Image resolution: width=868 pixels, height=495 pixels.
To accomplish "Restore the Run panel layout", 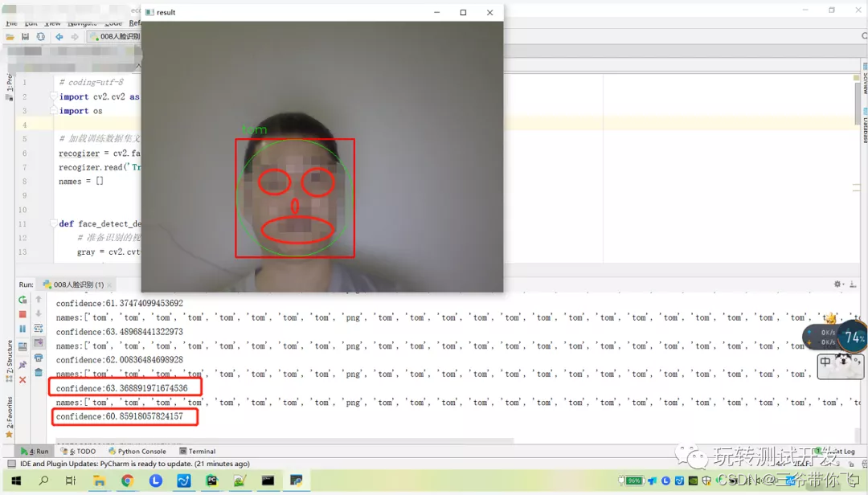I will [x=23, y=347].
